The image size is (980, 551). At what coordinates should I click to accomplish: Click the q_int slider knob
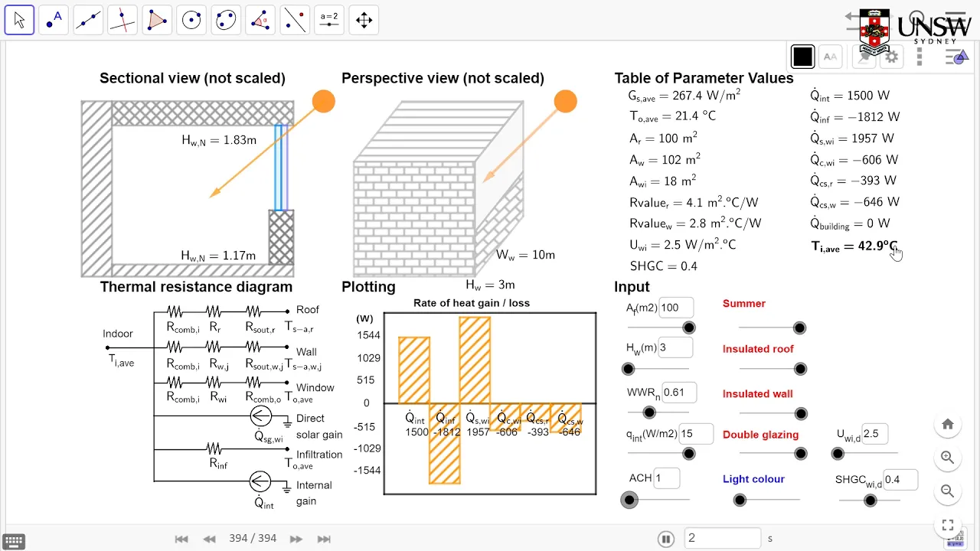[x=689, y=454]
